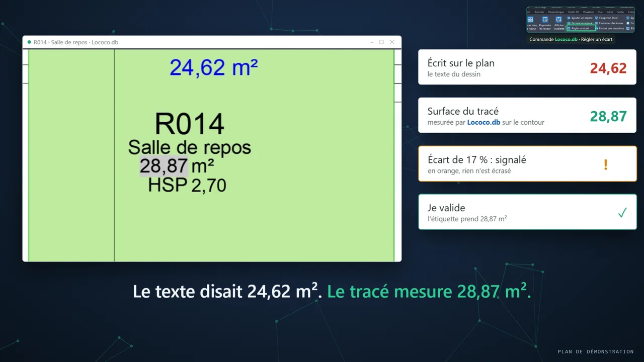Click the green 28,87 value in the card
The height and width of the screenshot is (362, 644).
click(x=608, y=117)
